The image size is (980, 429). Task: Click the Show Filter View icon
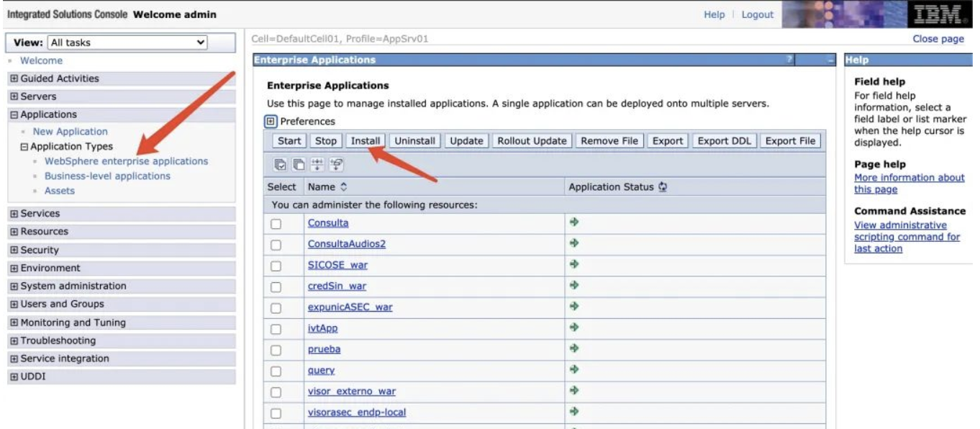click(317, 165)
